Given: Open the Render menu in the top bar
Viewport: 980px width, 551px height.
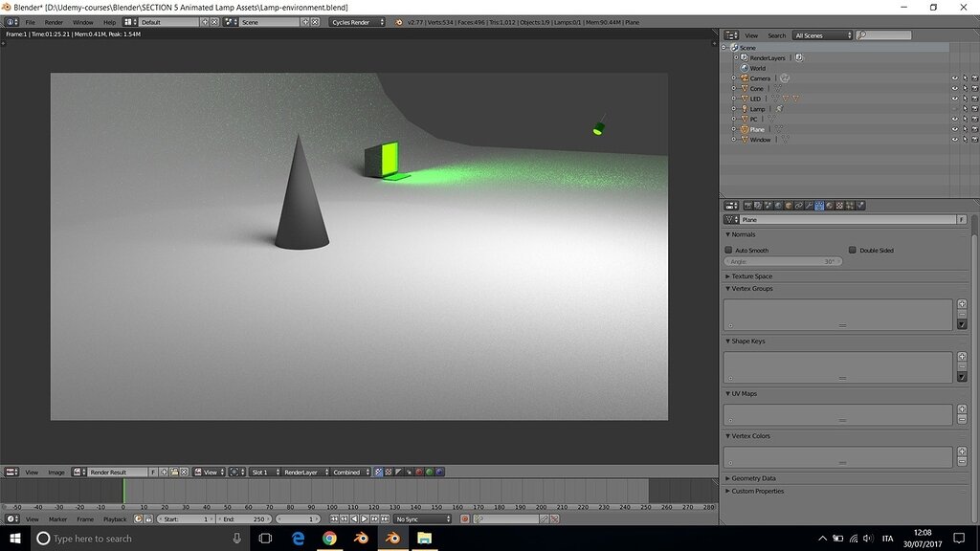Looking at the screenshot, I should [x=55, y=21].
